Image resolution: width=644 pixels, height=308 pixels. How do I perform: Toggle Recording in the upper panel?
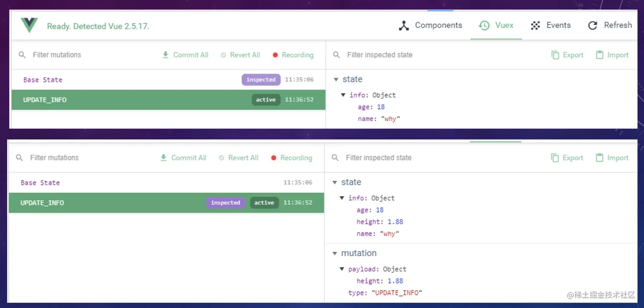(293, 55)
